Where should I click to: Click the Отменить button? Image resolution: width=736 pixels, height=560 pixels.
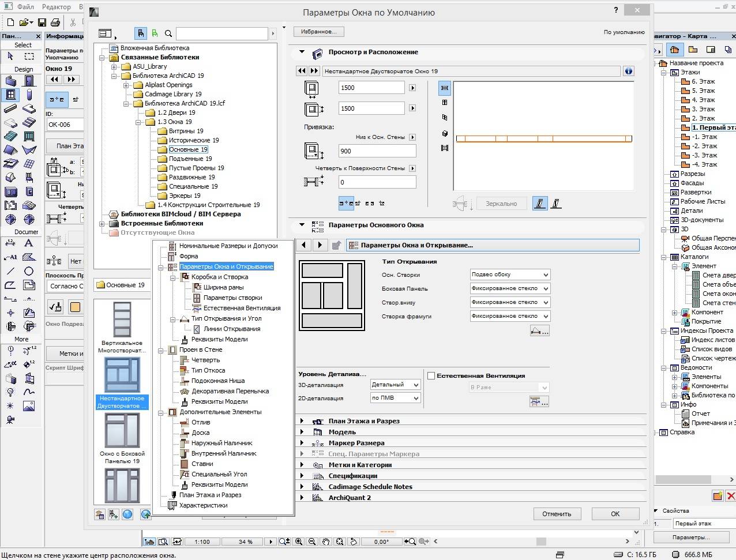click(557, 514)
